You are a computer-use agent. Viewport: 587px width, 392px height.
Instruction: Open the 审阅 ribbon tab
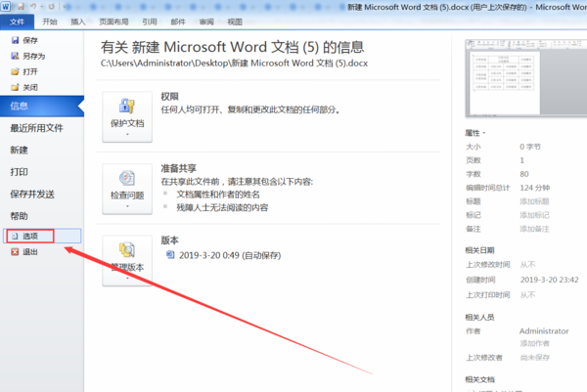(206, 22)
